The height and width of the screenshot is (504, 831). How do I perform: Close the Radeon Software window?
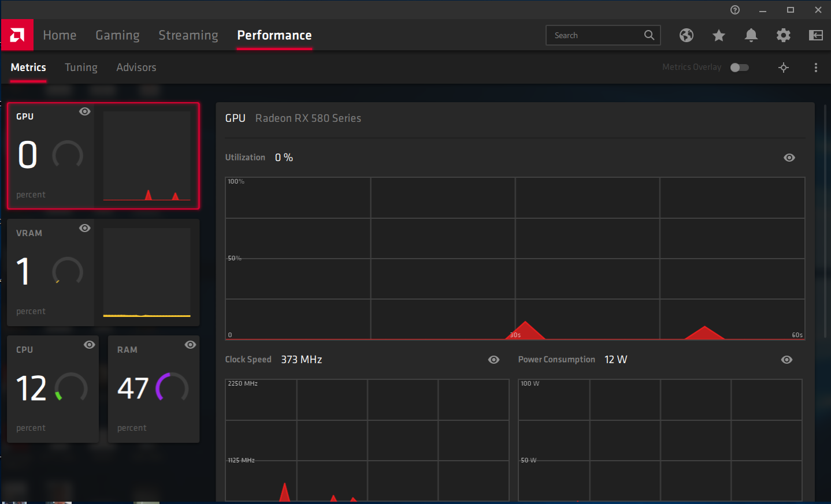pos(818,10)
